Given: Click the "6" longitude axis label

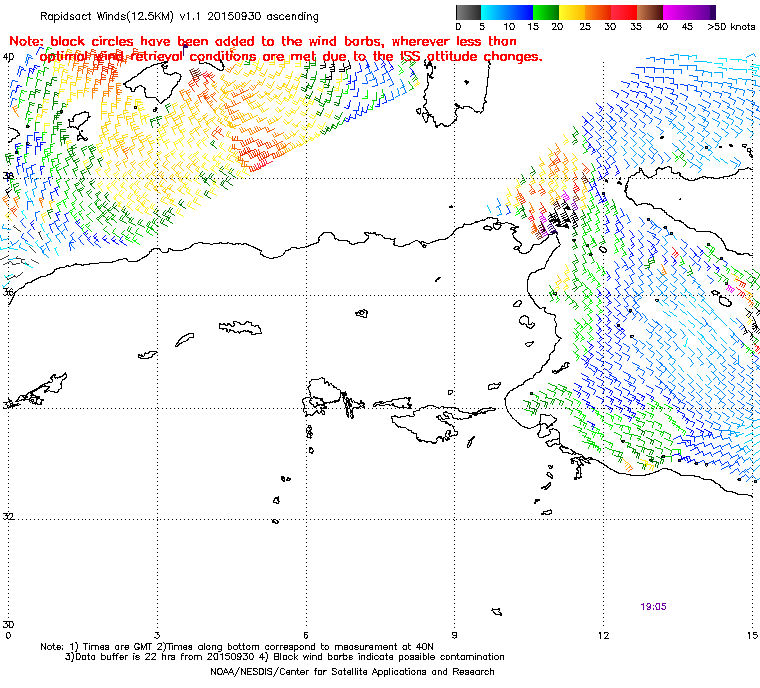Looking at the screenshot, I should [x=306, y=635].
